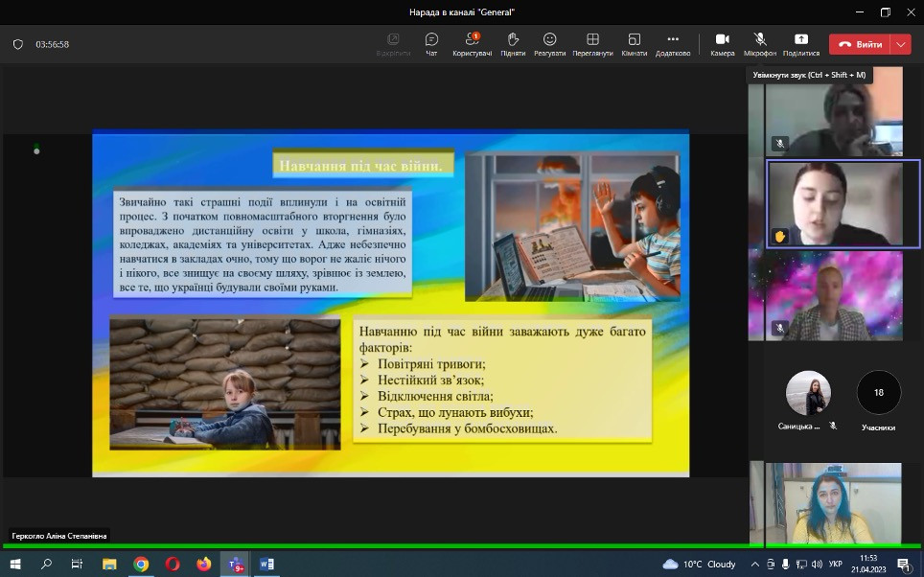924x577 pixels.
Task: Switch keyboard language from УКР
Action: (x=835, y=565)
